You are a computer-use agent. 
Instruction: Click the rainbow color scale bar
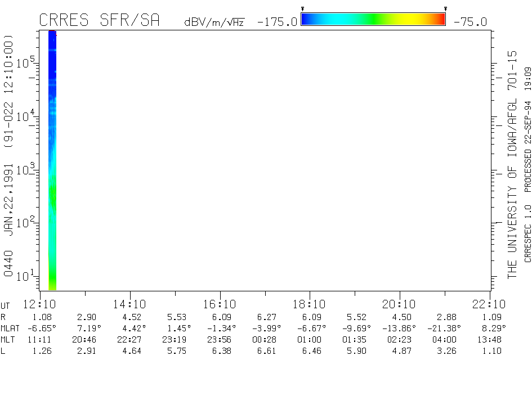tap(373, 20)
